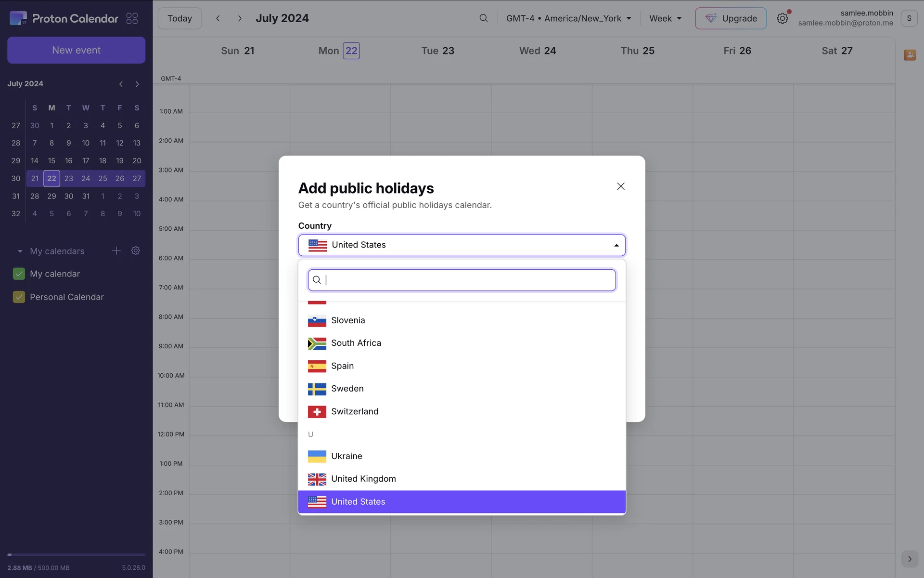Open the Week view dropdown
The width and height of the screenshot is (924, 578).
pos(665,18)
